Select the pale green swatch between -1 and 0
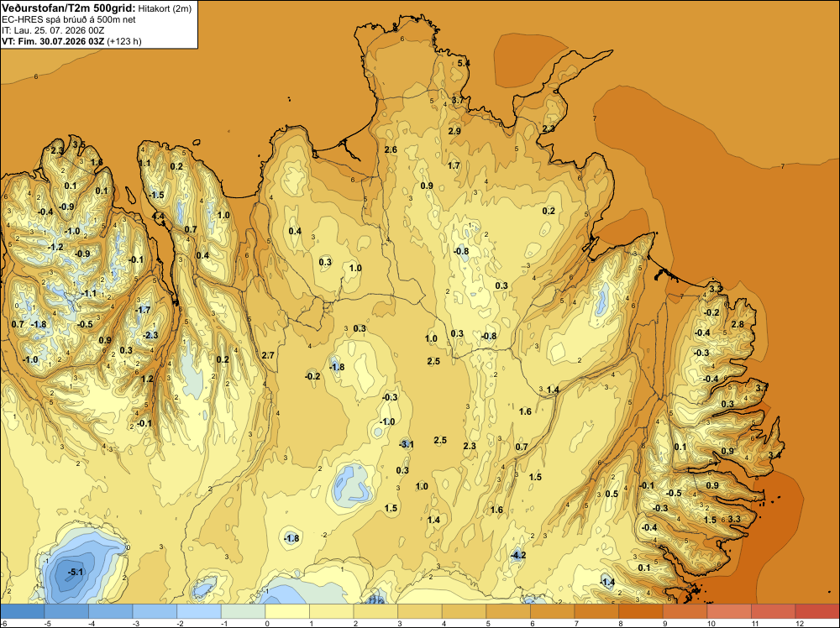 244,611
